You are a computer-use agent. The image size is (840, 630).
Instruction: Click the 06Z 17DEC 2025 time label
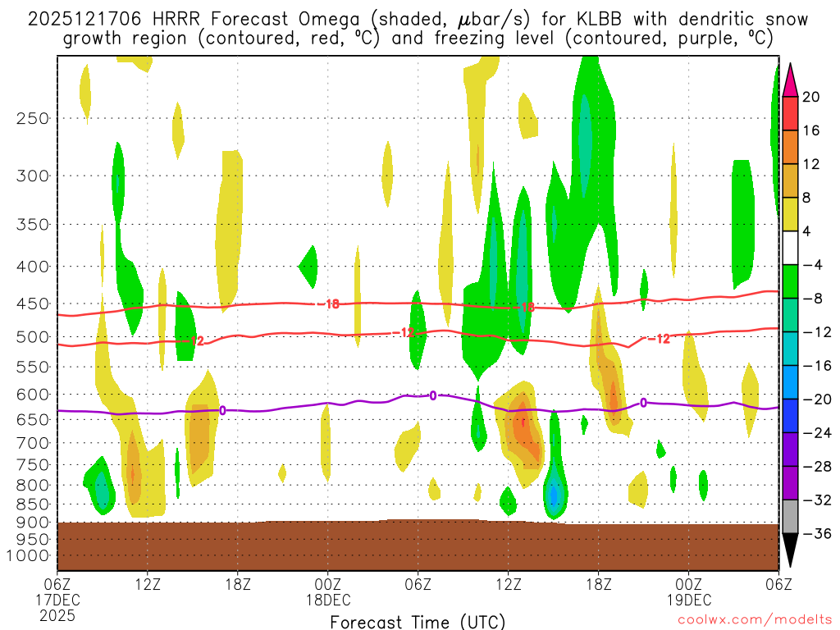[57, 600]
